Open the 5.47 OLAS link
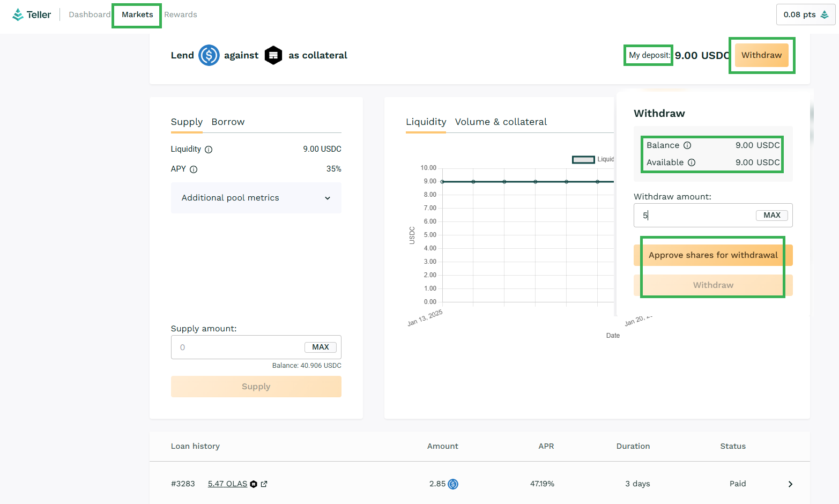The height and width of the screenshot is (504, 839). 227,484
